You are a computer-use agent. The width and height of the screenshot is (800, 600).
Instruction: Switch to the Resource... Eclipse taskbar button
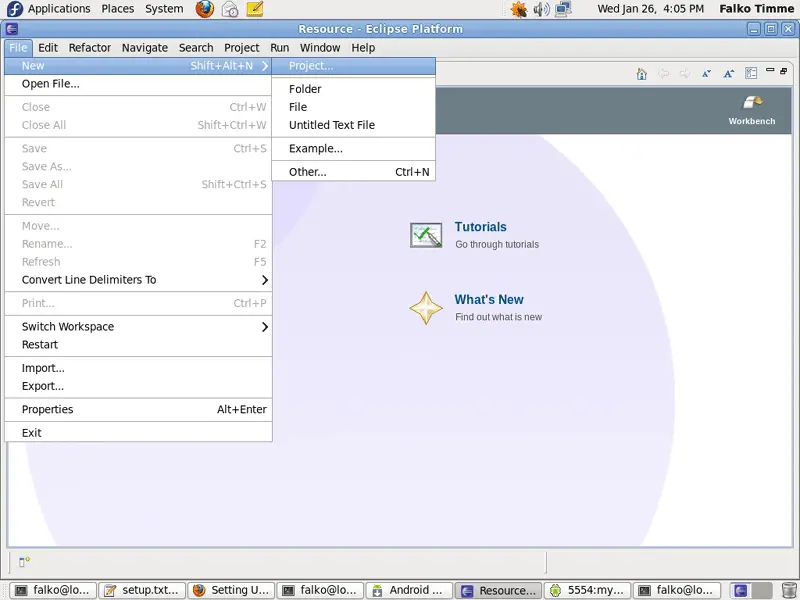click(498, 590)
